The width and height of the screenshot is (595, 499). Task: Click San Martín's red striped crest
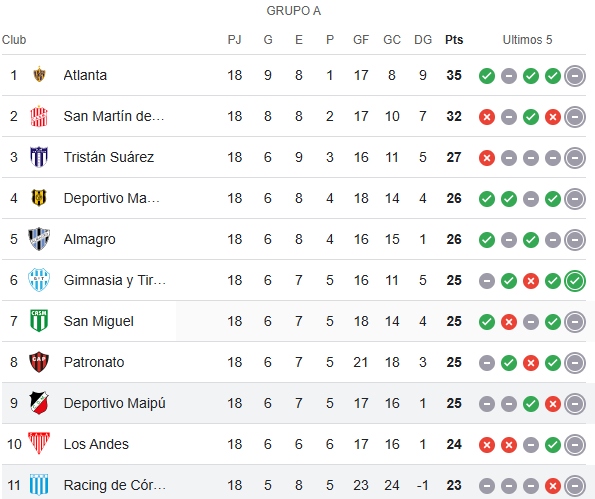pos(39,116)
